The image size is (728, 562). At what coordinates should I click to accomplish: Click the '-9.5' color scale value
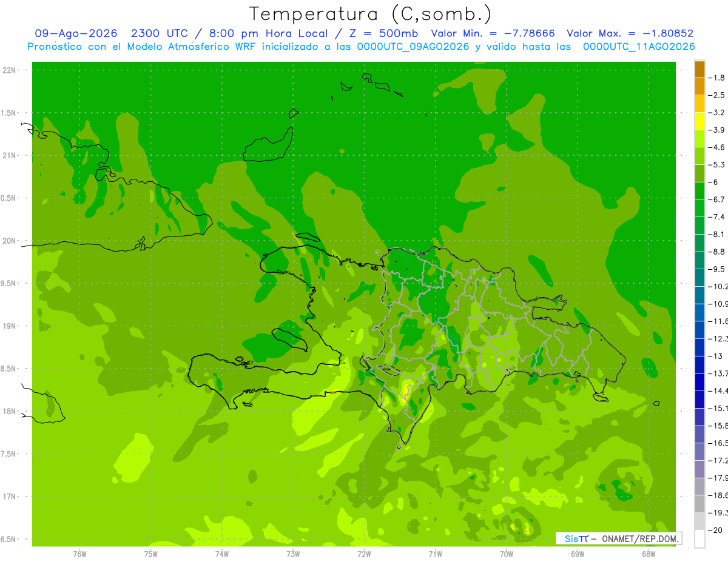click(716, 269)
